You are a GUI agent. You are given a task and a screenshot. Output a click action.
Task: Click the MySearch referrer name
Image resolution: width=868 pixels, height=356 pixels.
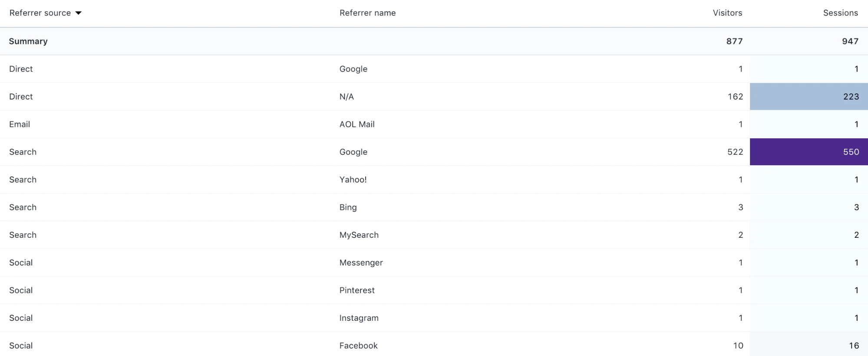tap(359, 235)
